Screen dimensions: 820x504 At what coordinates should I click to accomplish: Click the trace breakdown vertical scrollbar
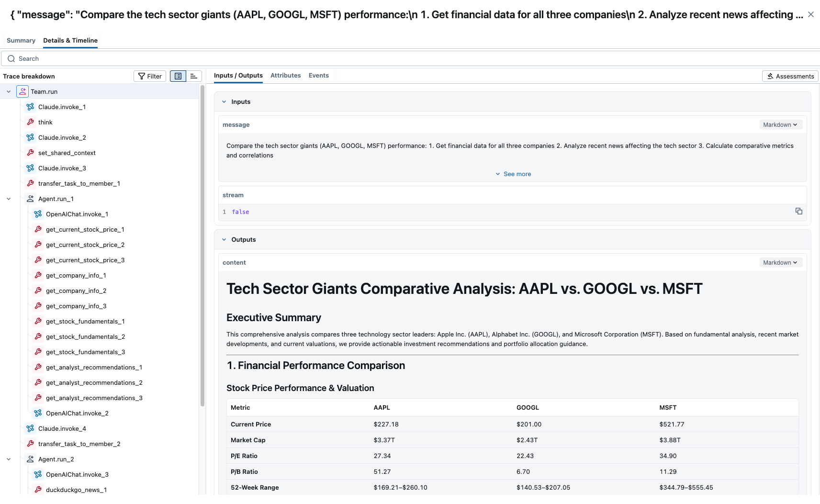click(202, 239)
